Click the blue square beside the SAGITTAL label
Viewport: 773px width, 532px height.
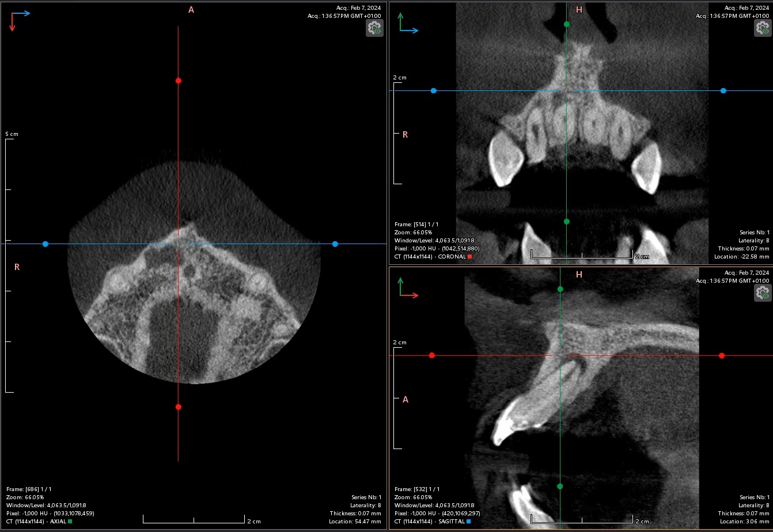click(468, 521)
